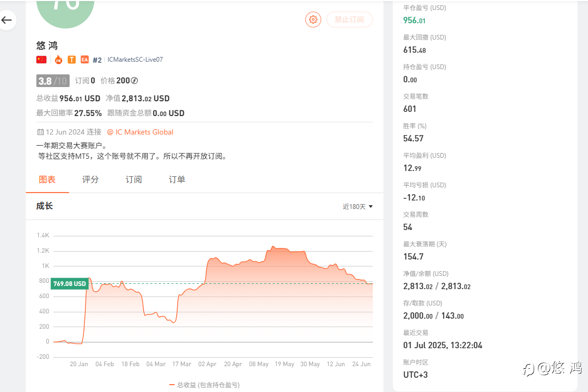This screenshot has width=588, height=392.
Task: Click the China flag icon
Action: [x=41, y=60]
